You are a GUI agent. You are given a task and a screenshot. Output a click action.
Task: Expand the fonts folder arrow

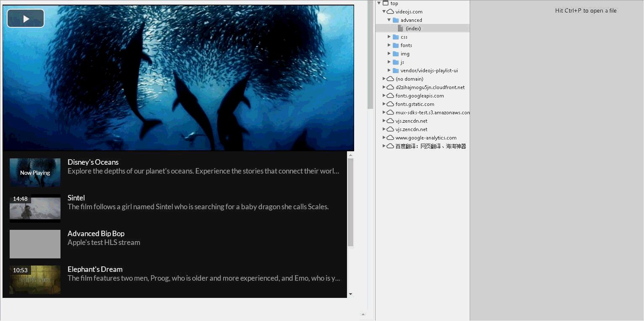click(x=389, y=45)
